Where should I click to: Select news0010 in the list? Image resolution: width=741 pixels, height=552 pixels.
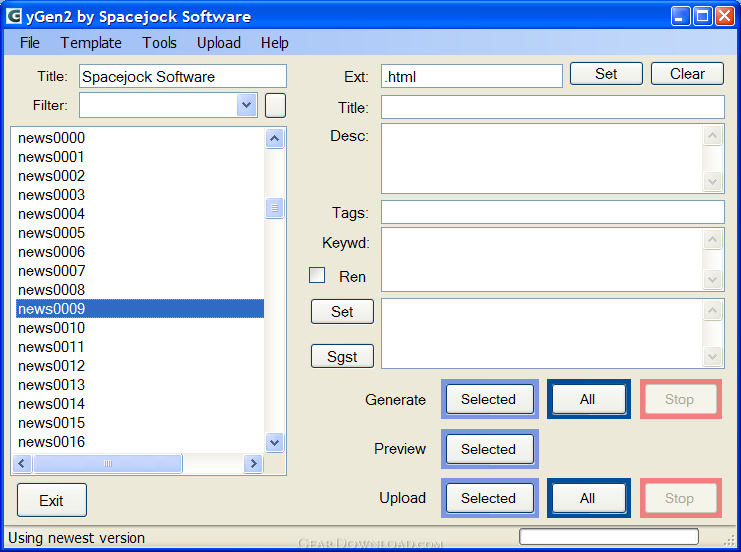140,328
